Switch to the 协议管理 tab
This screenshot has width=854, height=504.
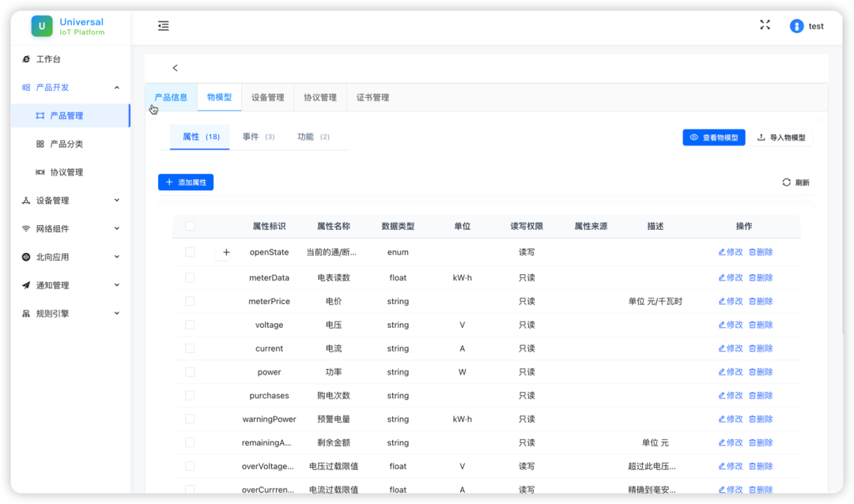[320, 98]
